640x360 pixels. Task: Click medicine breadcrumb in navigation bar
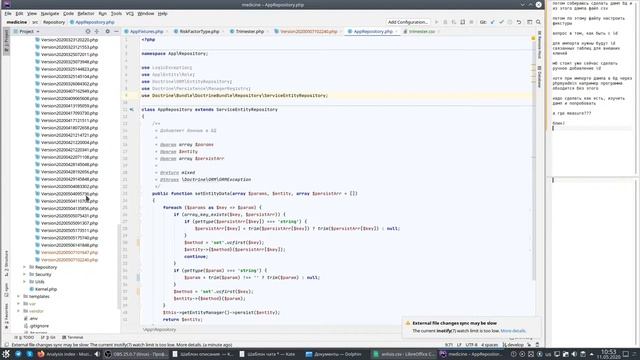tap(16, 22)
